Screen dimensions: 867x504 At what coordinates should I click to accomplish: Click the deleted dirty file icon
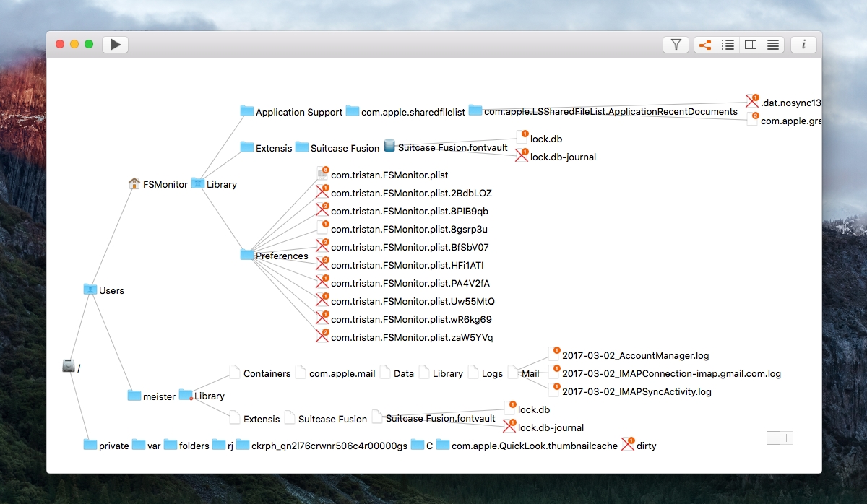click(x=627, y=444)
